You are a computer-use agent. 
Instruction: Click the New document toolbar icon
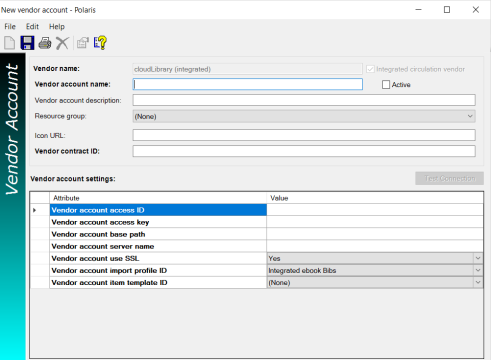click(x=9, y=43)
